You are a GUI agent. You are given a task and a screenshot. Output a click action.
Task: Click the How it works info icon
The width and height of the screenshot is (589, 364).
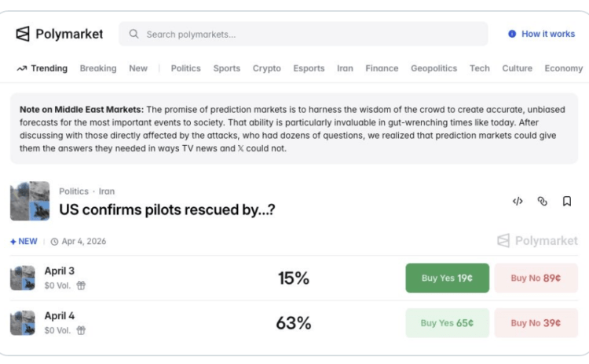[x=512, y=34]
